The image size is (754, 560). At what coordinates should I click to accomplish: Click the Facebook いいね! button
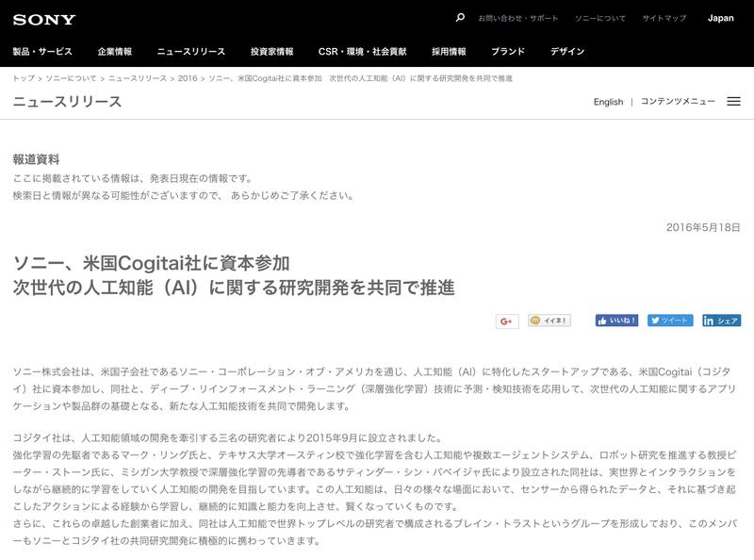click(616, 321)
